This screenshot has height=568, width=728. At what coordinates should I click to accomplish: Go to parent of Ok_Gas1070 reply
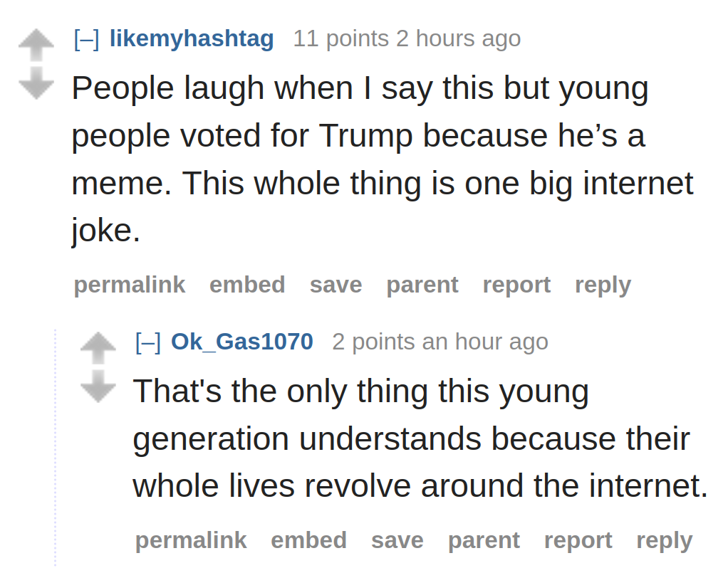484,540
